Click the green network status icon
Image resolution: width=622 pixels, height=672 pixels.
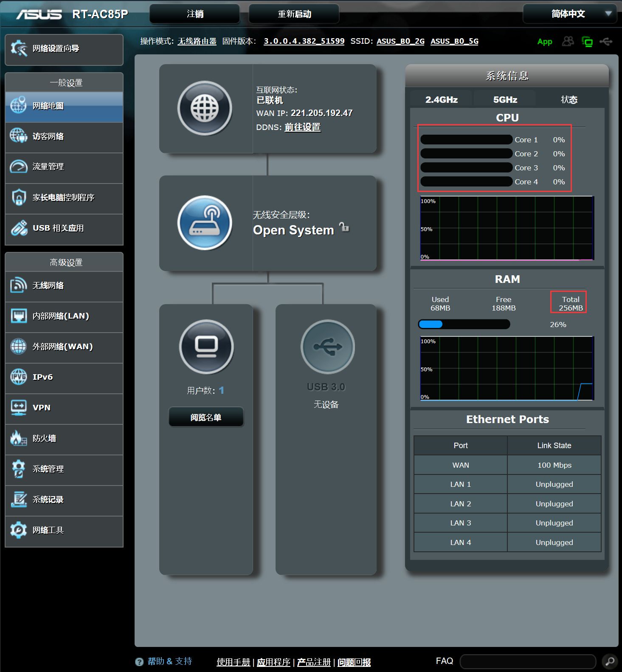click(587, 42)
